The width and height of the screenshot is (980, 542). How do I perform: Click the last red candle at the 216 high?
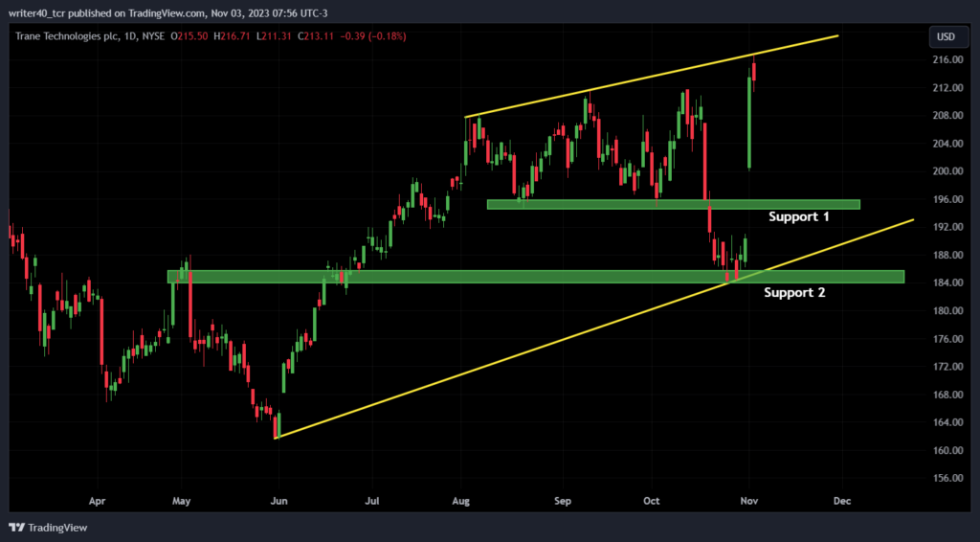click(x=754, y=71)
